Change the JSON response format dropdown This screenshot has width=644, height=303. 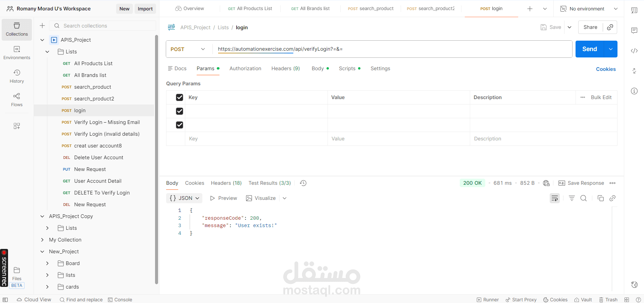[184, 198]
